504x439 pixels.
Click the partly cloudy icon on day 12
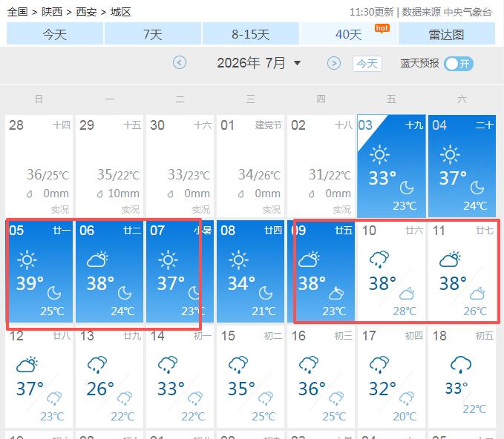[27, 365]
